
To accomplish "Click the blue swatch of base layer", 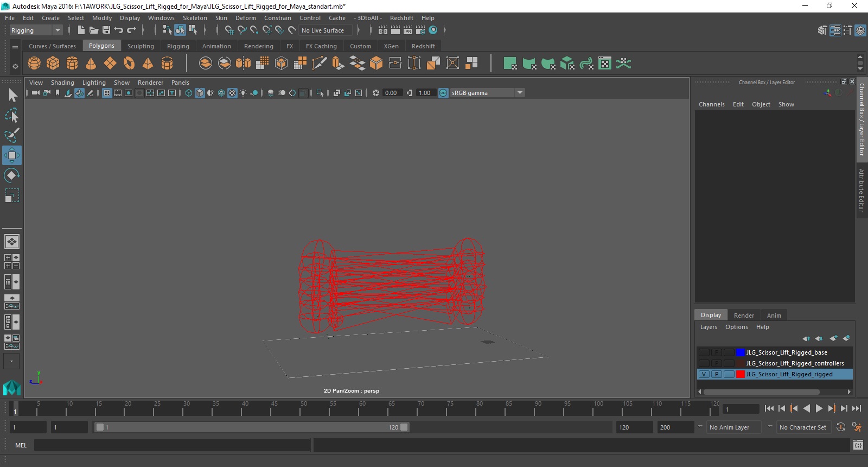I will (741, 352).
